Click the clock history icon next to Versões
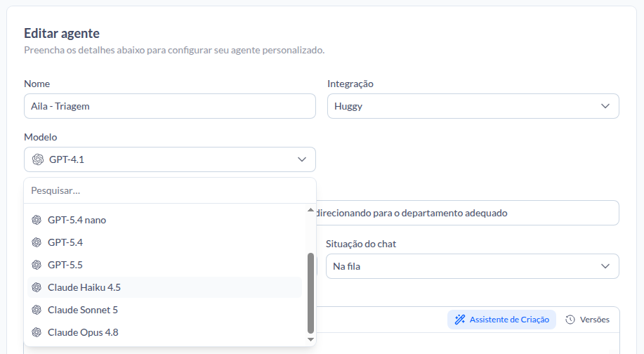This screenshot has width=644, height=354. coord(570,320)
